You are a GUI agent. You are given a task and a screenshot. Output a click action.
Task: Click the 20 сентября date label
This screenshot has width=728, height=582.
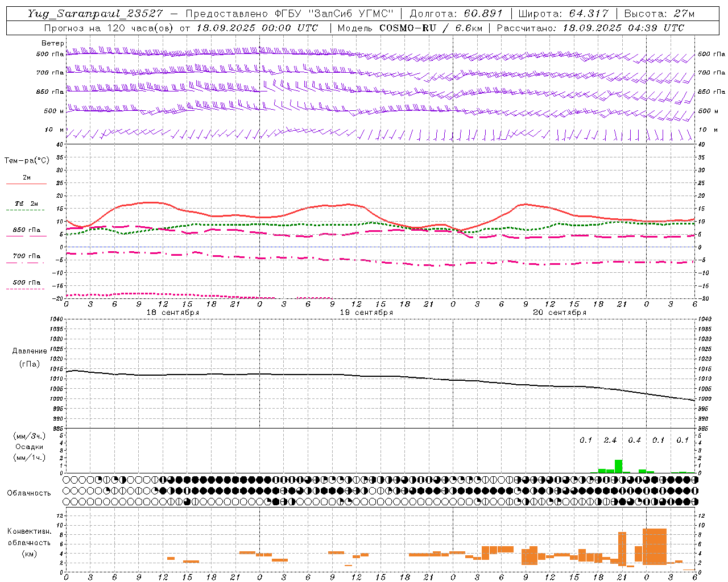click(x=560, y=313)
